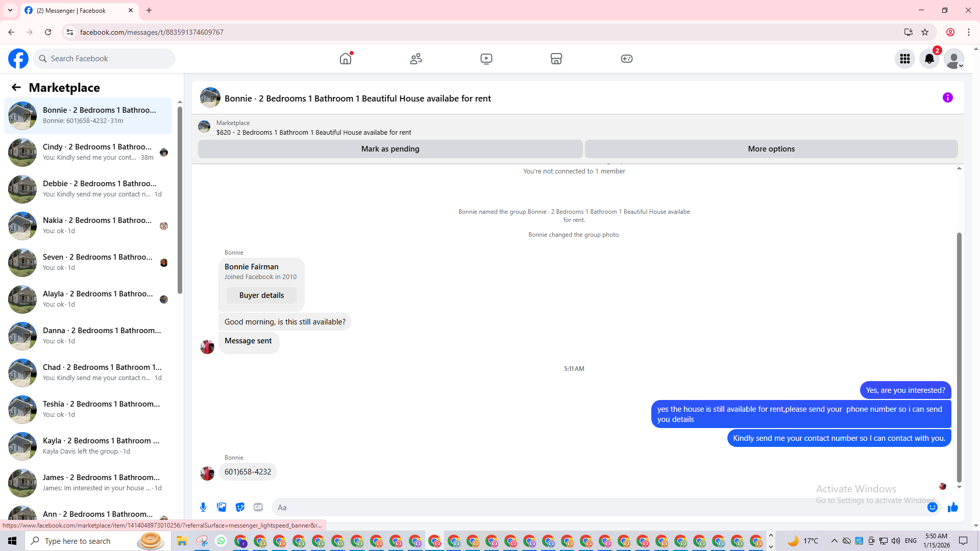Click the More options button
The width and height of the screenshot is (980, 551).
[x=771, y=149]
